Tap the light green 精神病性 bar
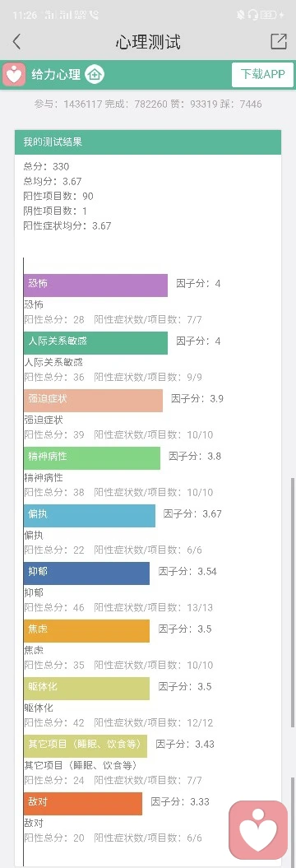The width and height of the screenshot is (296, 868). pos(92,457)
